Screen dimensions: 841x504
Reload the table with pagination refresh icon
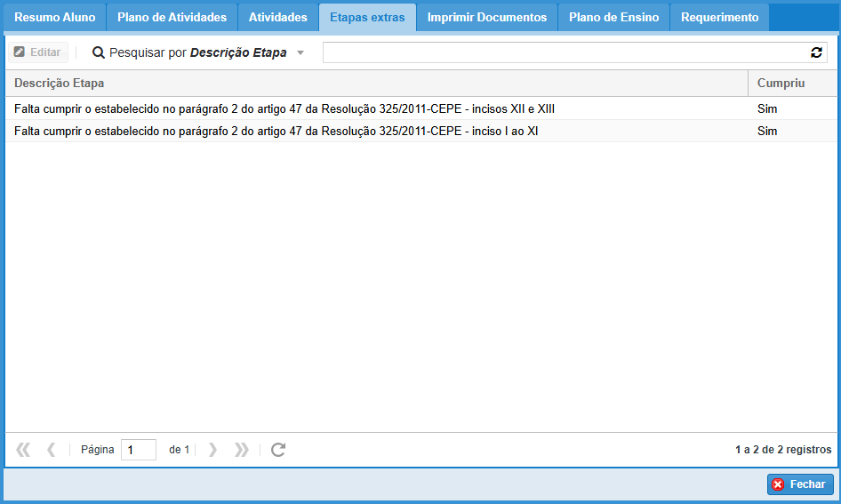coord(278,450)
